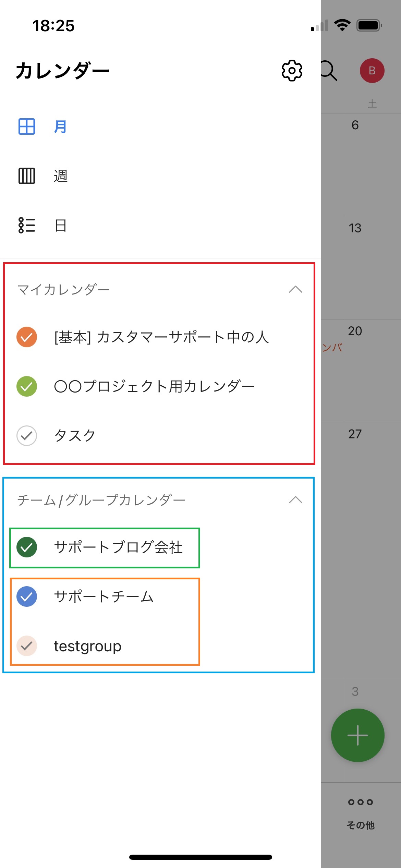401x868 pixels.
Task: Tap day 13 in the calendar grid
Action: point(355,228)
